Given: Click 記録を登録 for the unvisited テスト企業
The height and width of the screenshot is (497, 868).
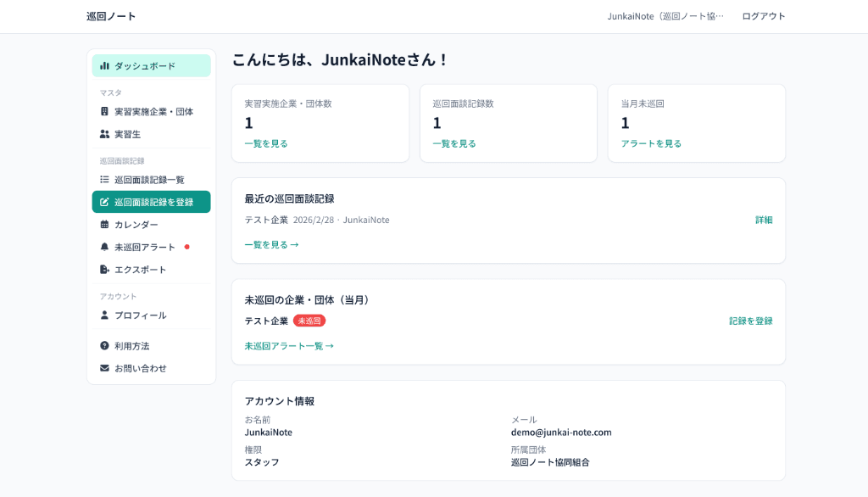Looking at the screenshot, I should (749, 321).
